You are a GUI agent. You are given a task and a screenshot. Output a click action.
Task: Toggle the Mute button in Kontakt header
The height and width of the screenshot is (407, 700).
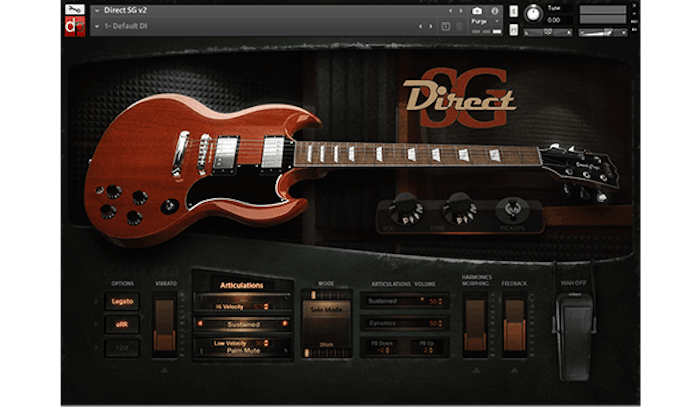pyautogui.click(x=513, y=30)
